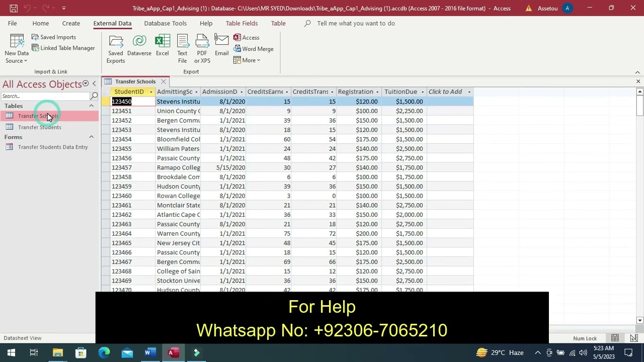644x362 pixels.
Task: Click Registration cell $200.00
Action: coord(359,234)
